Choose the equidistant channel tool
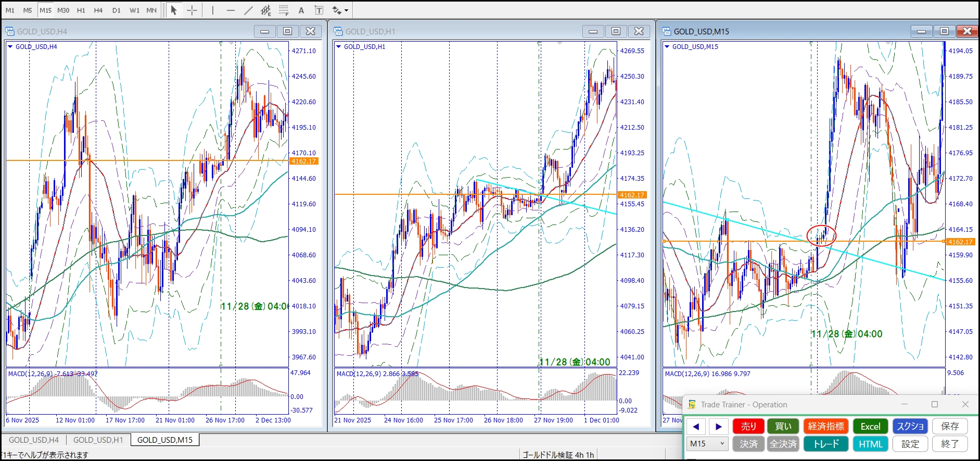Viewport: 980px width, 461px height. click(266, 10)
